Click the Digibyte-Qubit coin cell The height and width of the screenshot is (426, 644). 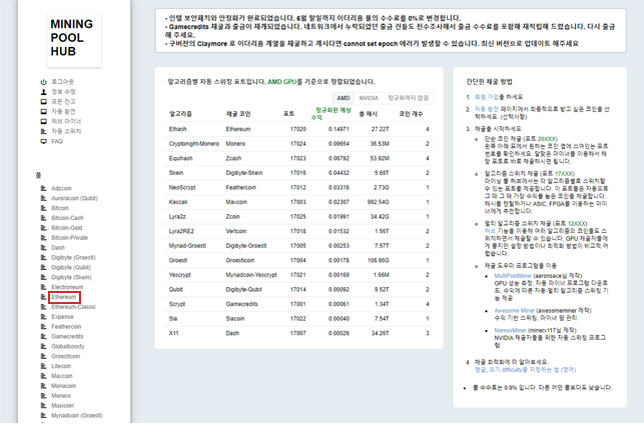(x=244, y=289)
